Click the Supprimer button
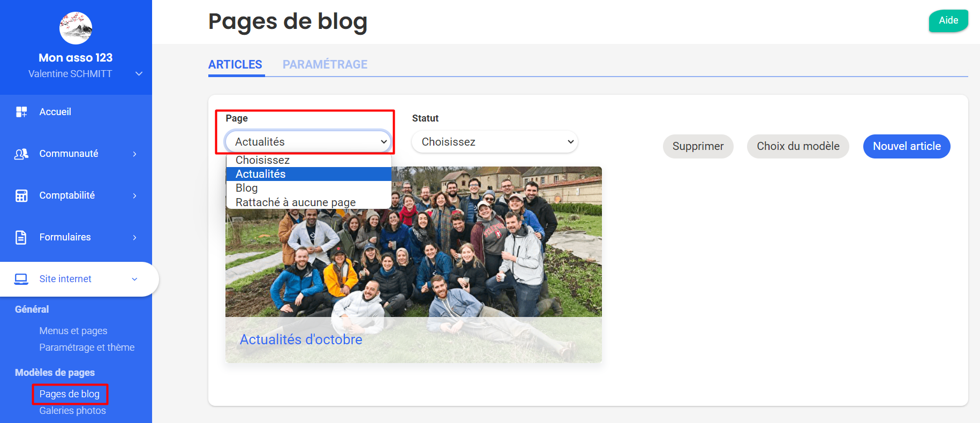The image size is (980, 423). tap(698, 146)
